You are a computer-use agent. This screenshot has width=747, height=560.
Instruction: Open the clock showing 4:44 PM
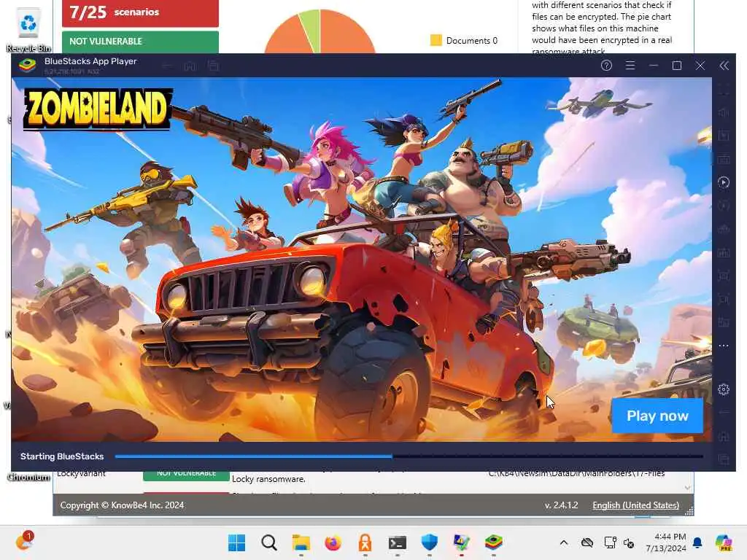tap(665, 542)
